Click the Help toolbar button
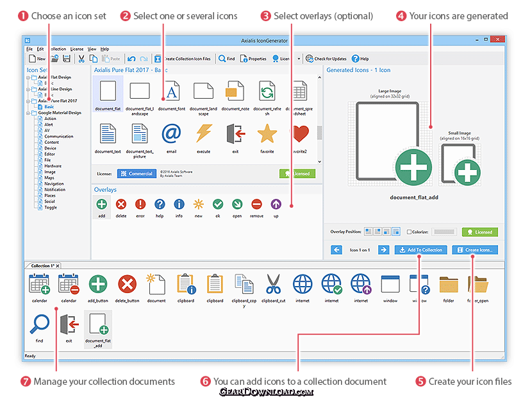Image resolution: width=532 pixels, height=397 pixels. (360, 59)
